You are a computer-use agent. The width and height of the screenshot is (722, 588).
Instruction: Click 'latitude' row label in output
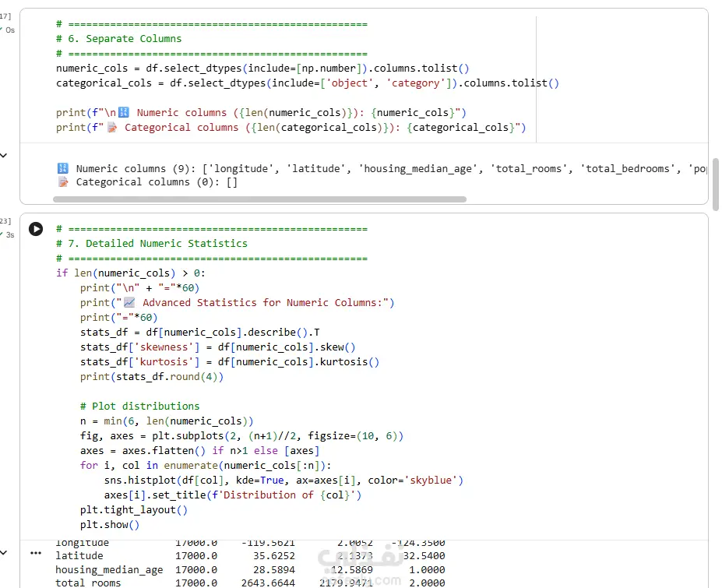(x=79, y=556)
